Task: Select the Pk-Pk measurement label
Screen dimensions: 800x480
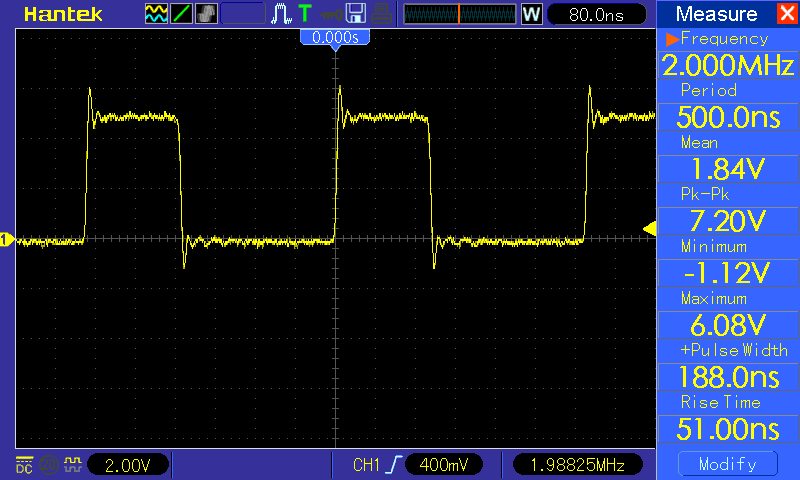Action: pyautogui.click(x=705, y=194)
